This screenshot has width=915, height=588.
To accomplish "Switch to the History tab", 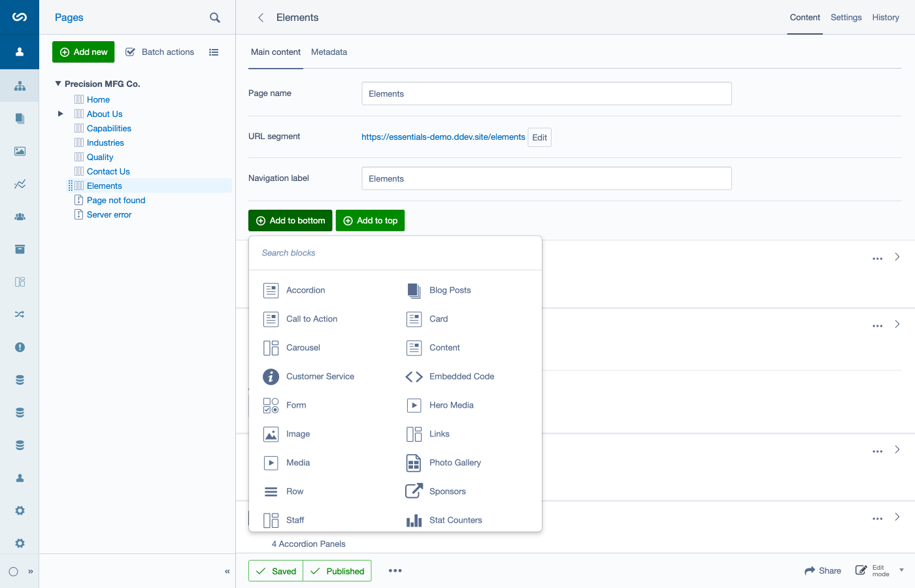I will click(886, 18).
